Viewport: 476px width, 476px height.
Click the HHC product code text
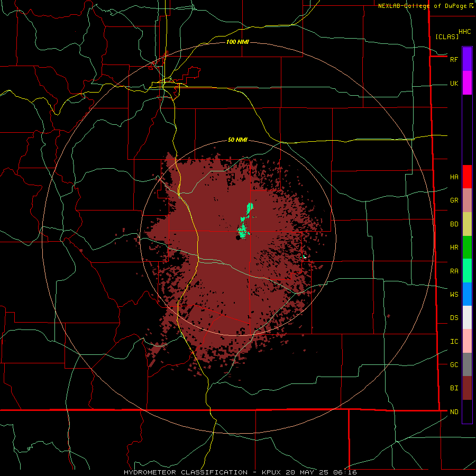[464, 32]
